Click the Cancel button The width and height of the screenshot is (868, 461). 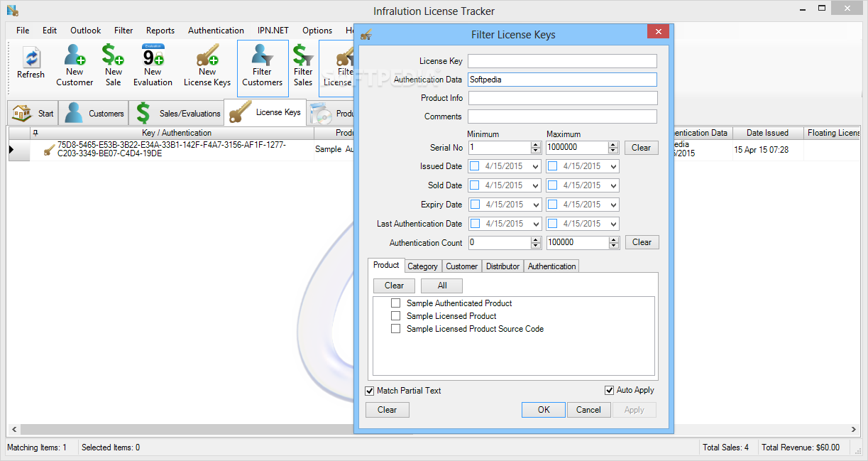click(x=588, y=410)
